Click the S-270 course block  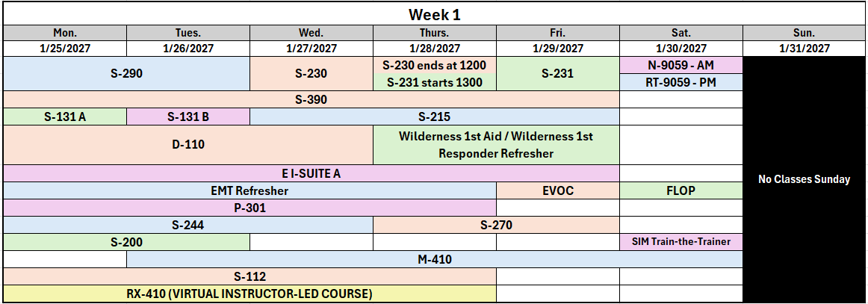pos(496,226)
